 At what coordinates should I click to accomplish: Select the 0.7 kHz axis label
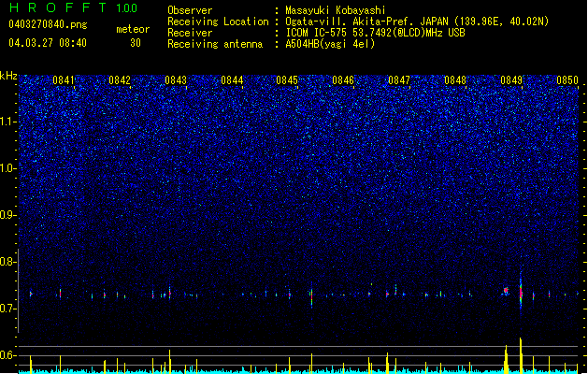pyautogui.click(x=7, y=309)
